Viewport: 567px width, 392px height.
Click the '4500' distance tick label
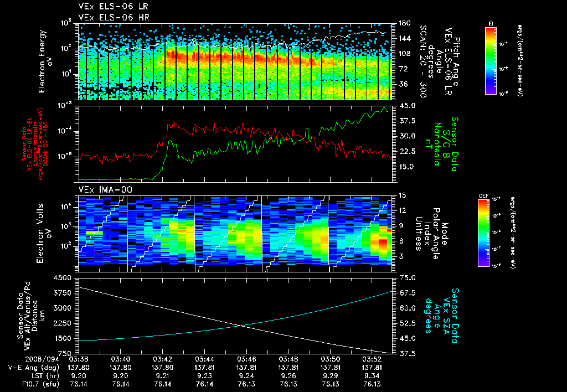(x=63, y=278)
